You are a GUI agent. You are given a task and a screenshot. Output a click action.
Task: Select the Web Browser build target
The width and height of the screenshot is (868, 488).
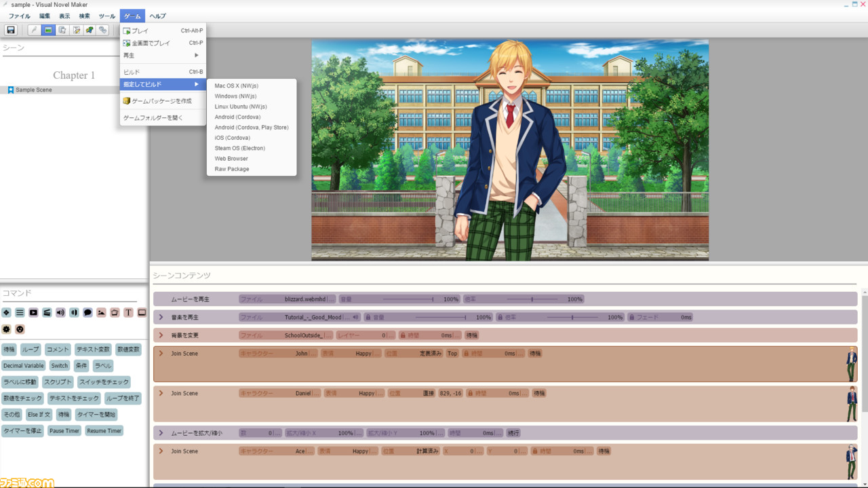(252, 159)
